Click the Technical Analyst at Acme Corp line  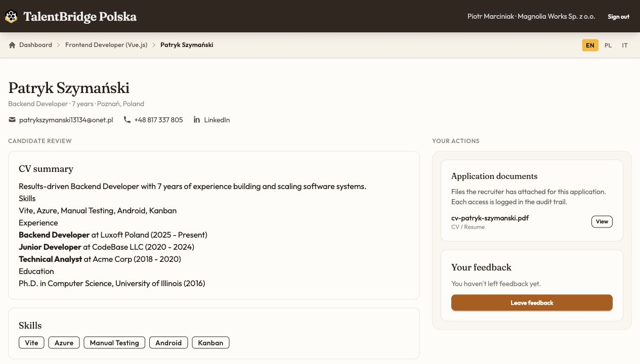100,259
